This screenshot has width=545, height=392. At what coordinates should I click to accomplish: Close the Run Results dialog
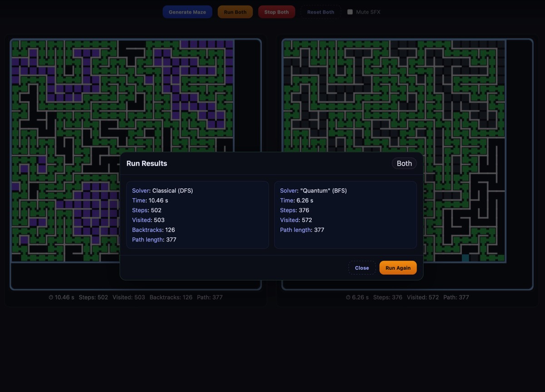point(362,268)
